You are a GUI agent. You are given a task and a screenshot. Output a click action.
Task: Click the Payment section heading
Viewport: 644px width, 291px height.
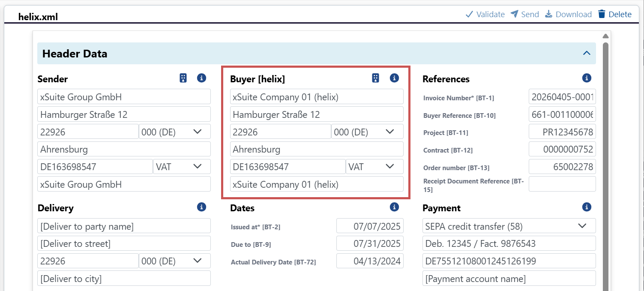[x=441, y=208]
